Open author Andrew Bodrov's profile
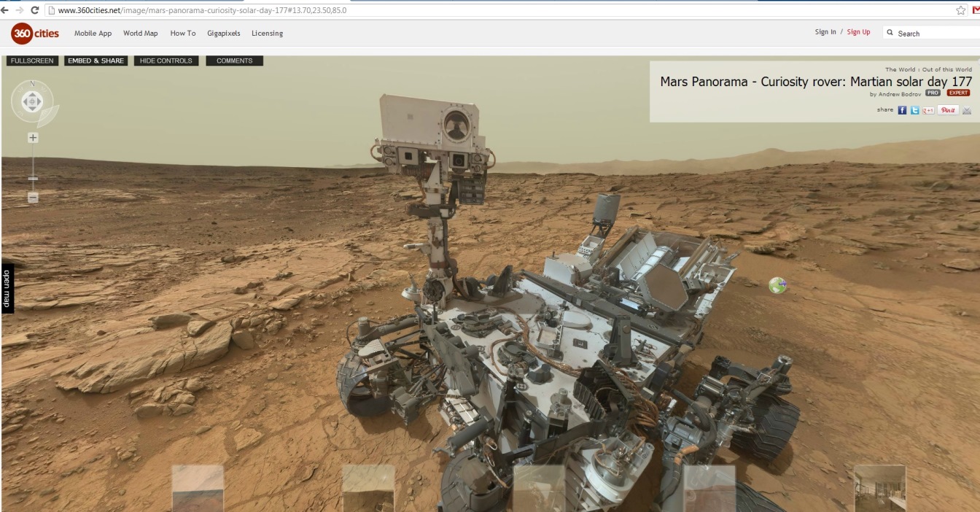The image size is (980, 512). 898,94
